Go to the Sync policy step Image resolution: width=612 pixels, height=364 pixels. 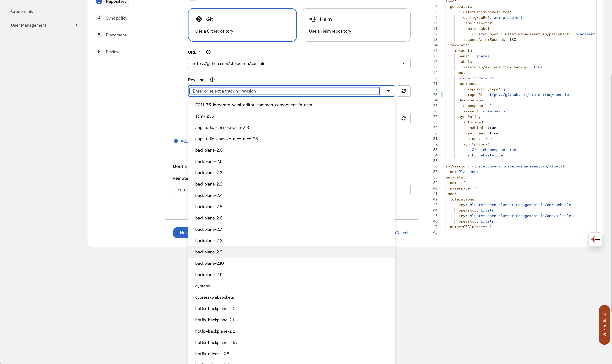coord(116,18)
